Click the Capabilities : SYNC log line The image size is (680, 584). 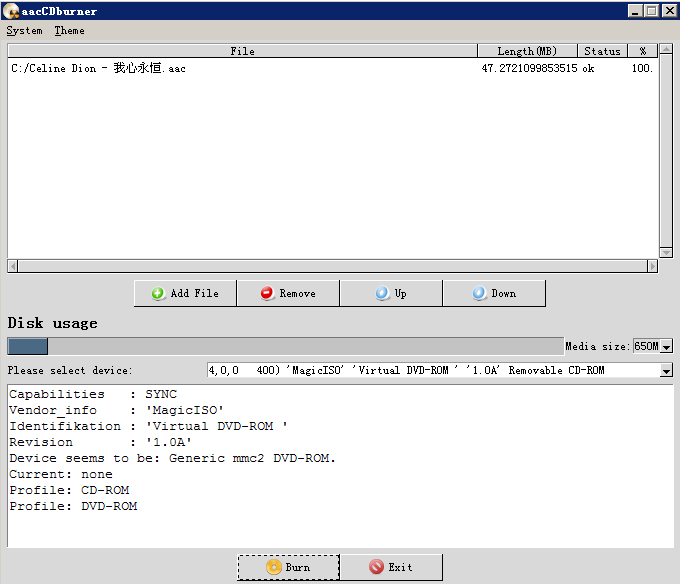[x=93, y=394]
